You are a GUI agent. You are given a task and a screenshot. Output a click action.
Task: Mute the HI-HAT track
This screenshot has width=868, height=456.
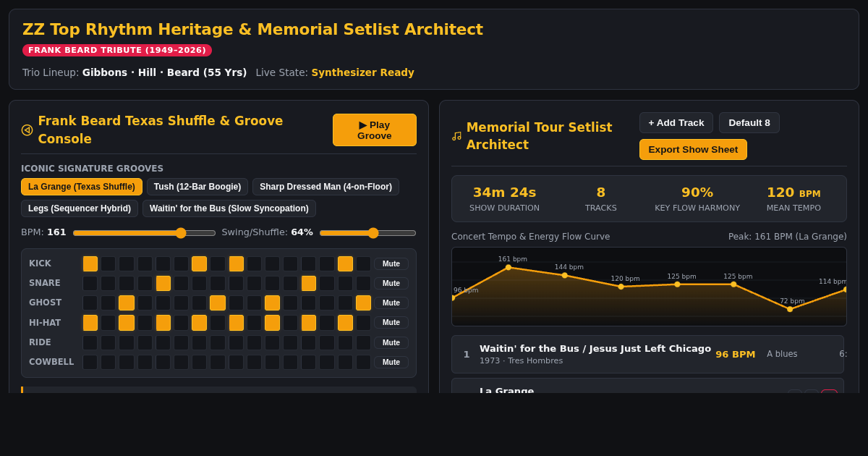(391, 323)
